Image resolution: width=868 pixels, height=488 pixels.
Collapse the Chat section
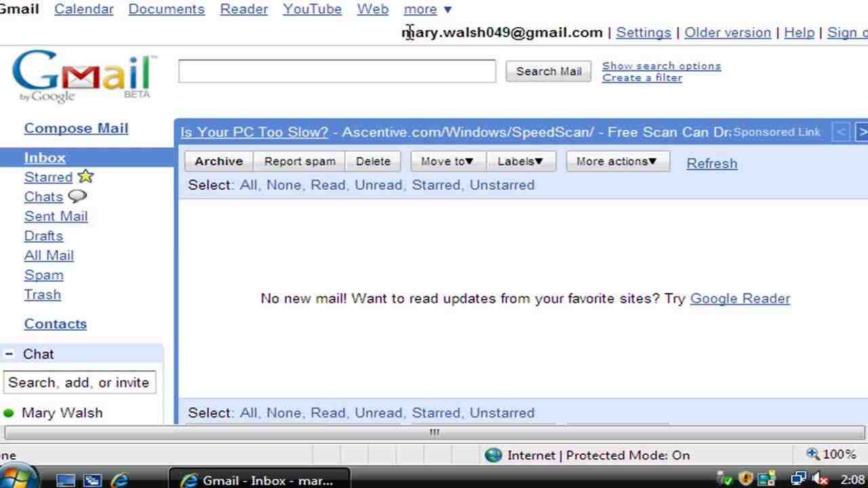pyautogui.click(x=9, y=354)
